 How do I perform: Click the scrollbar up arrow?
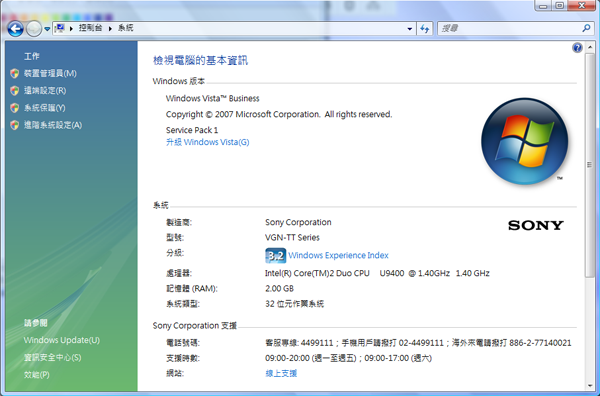[x=590, y=47]
